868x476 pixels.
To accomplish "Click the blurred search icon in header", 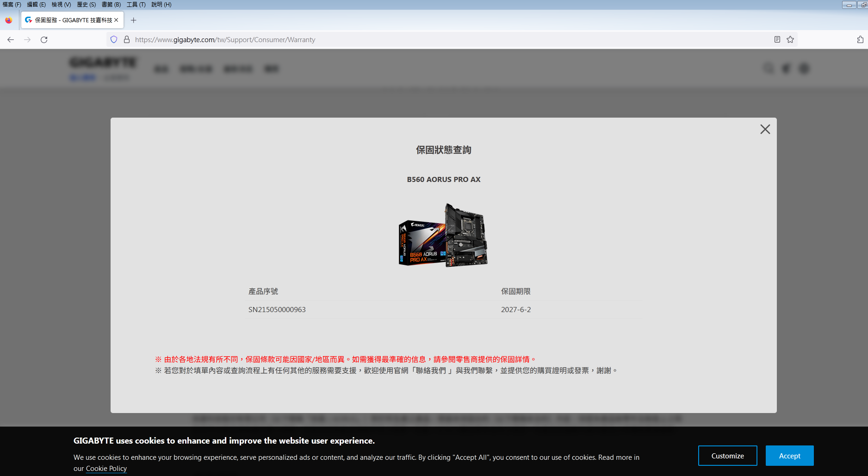I will (x=769, y=69).
